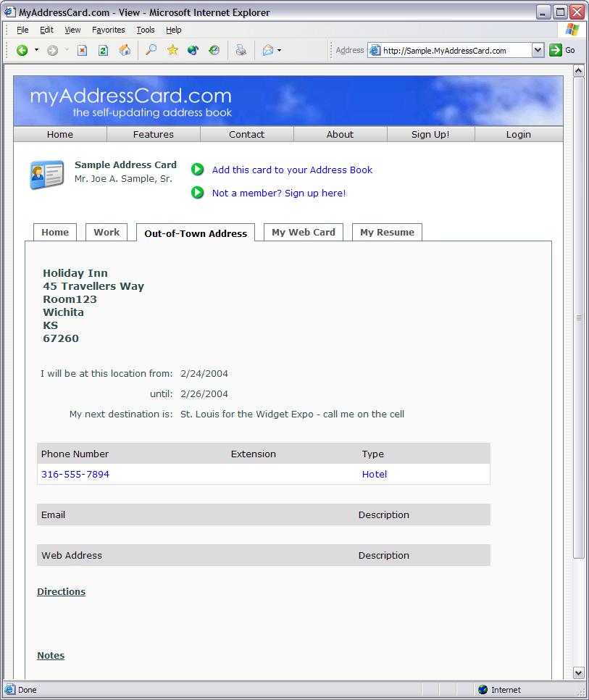This screenshot has height=700, width=589.
Task: Click the Mr. Joe A. Sample, Sr. name
Action: tap(123, 178)
